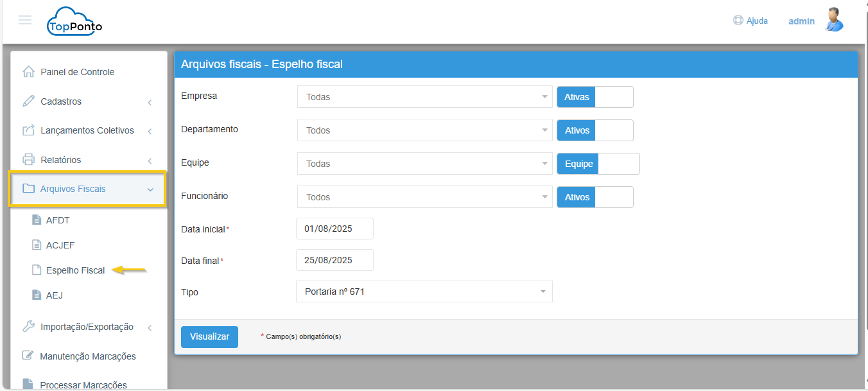Screen dimensions: 868x391
Task: Click the Visualizar button
Action: click(209, 336)
